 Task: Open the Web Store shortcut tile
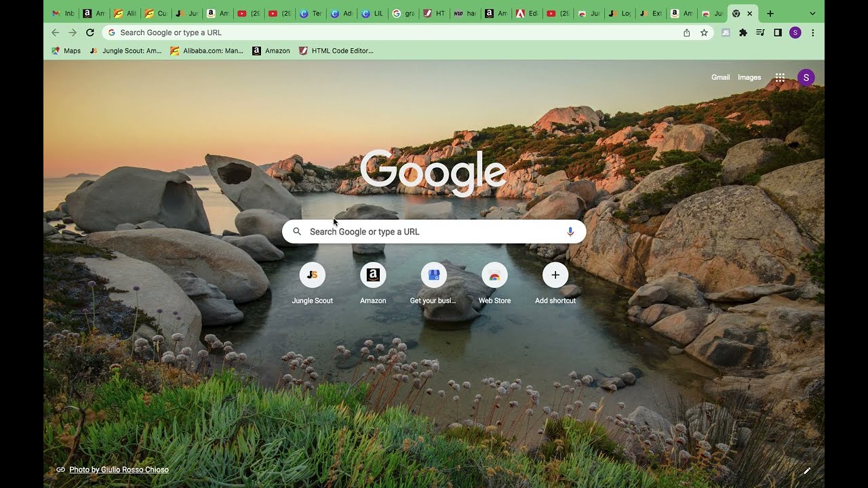(495, 283)
